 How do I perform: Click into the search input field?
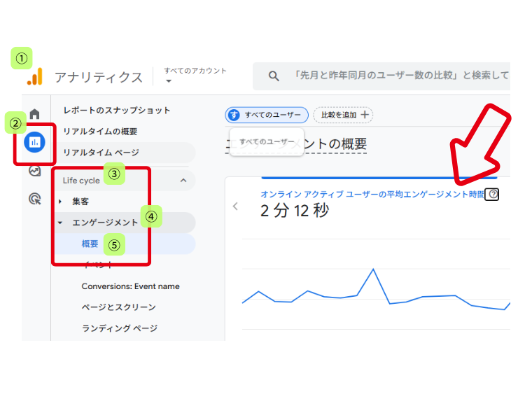click(x=399, y=76)
